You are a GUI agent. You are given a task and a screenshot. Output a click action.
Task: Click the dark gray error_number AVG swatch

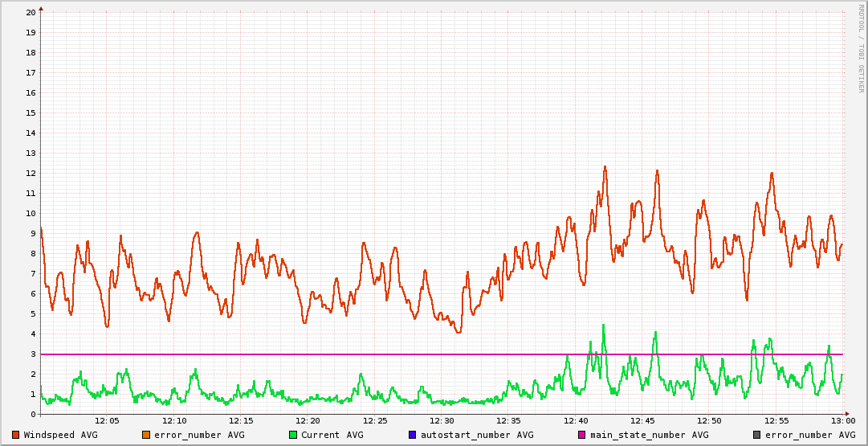(756, 435)
